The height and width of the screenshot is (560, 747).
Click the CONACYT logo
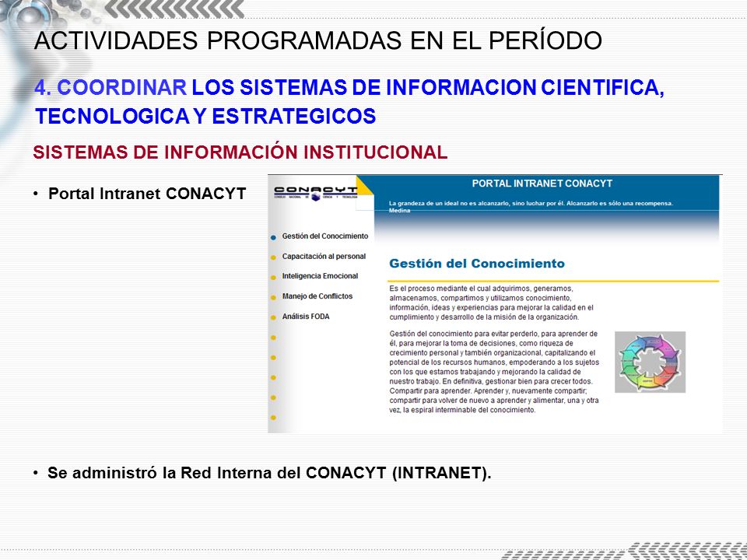315,192
